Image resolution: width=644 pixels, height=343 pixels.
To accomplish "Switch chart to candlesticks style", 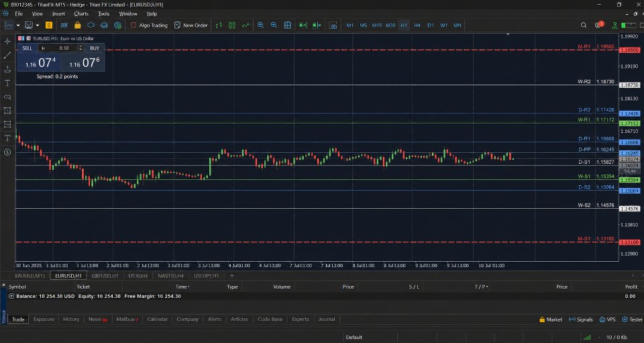I will click(x=232, y=25).
